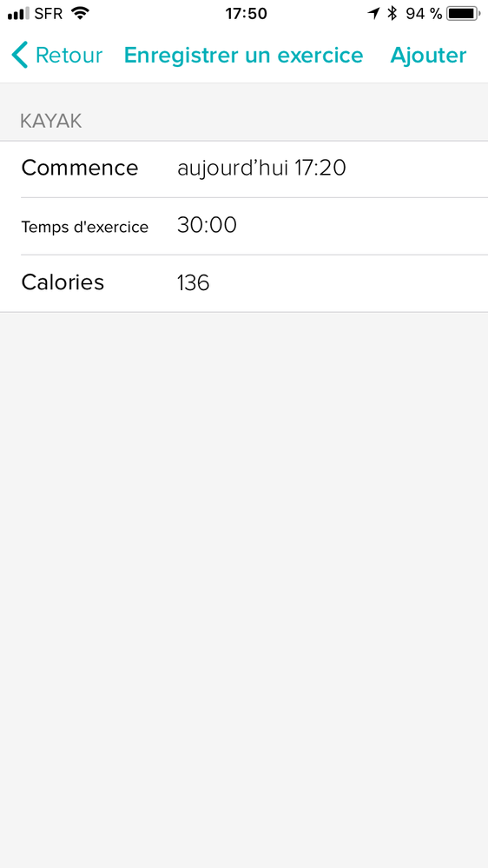Screen dimensions: 488x868
Task: Select the Temps d'exercice label
Action: (x=84, y=227)
